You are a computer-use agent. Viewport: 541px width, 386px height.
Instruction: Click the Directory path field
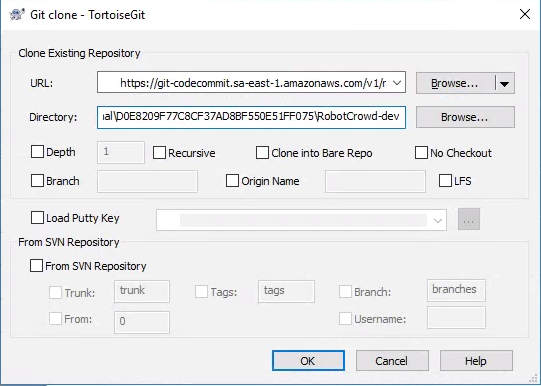coord(251,117)
